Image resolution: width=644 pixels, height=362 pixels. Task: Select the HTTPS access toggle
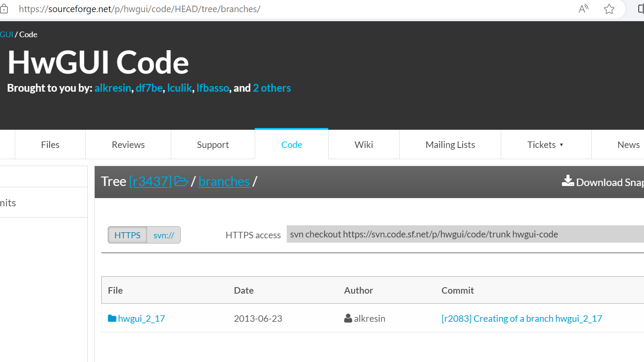tap(128, 235)
